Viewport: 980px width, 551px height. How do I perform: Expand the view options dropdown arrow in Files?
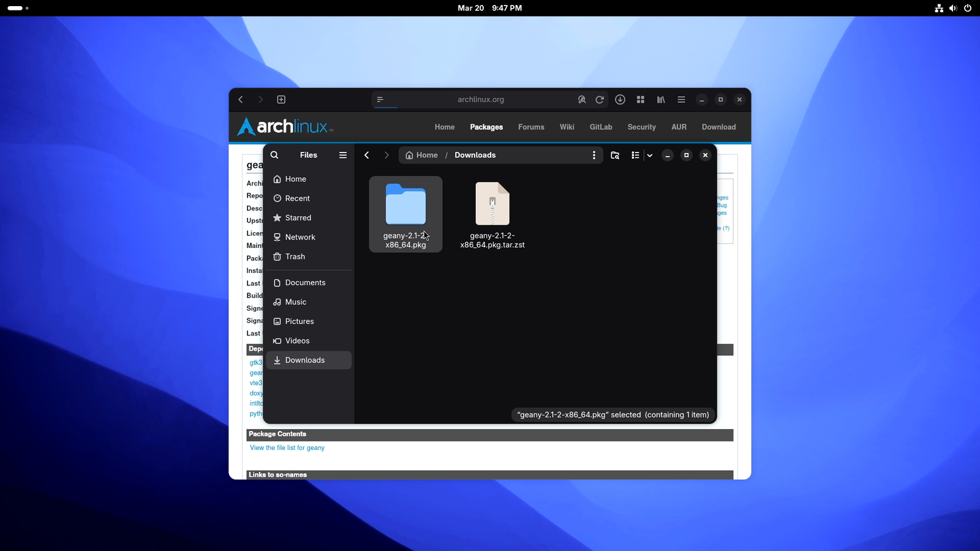(650, 155)
